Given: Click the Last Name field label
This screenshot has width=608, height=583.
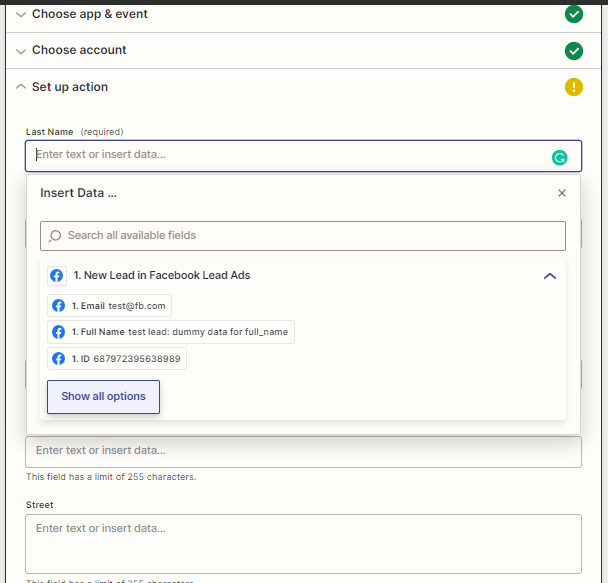Looking at the screenshot, I should point(49,132).
